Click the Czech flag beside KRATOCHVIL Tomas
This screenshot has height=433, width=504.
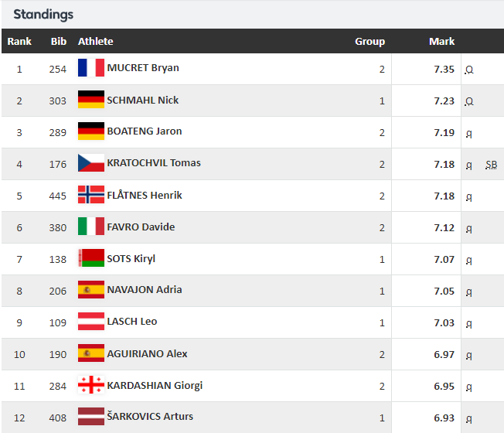coord(91,162)
